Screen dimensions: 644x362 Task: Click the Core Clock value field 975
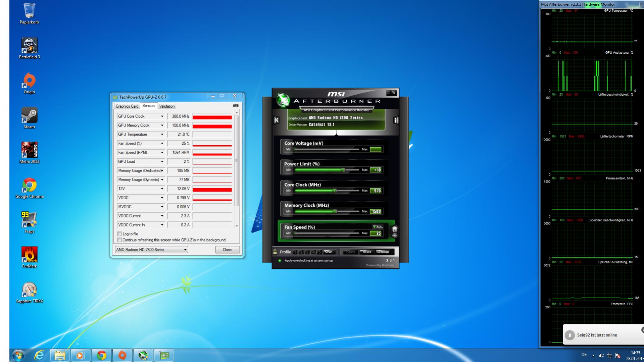pyautogui.click(x=376, y=191)
